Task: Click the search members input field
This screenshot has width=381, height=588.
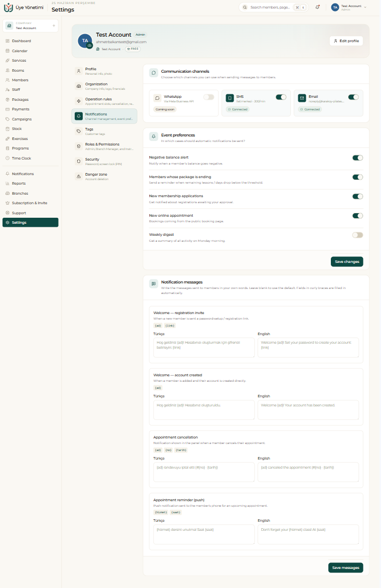Action: coord(273,7)
